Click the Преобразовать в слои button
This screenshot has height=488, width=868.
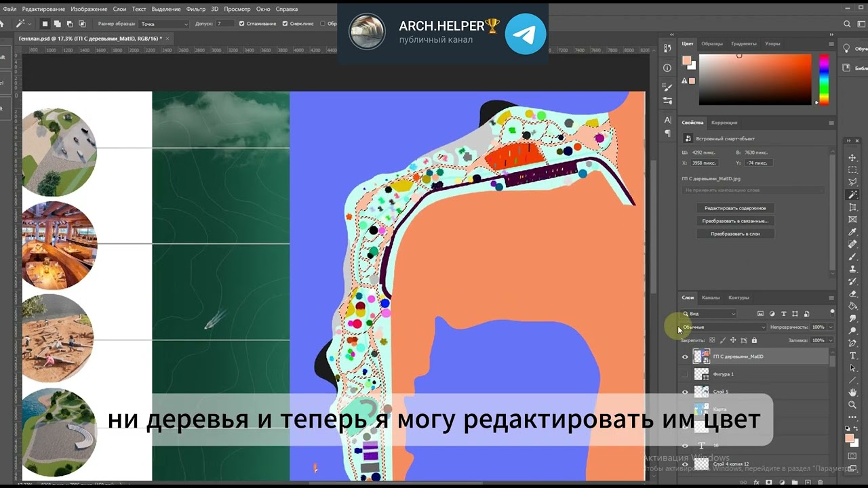(x=735, y=233)
